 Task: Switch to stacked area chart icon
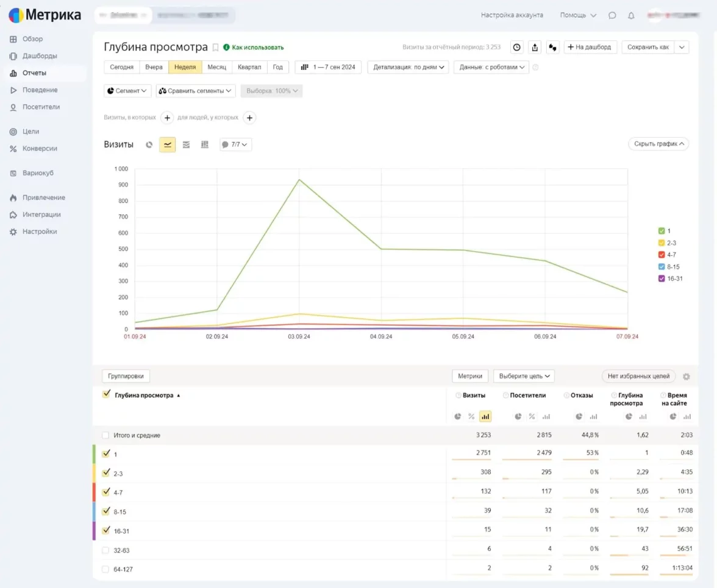click(186, 145)
